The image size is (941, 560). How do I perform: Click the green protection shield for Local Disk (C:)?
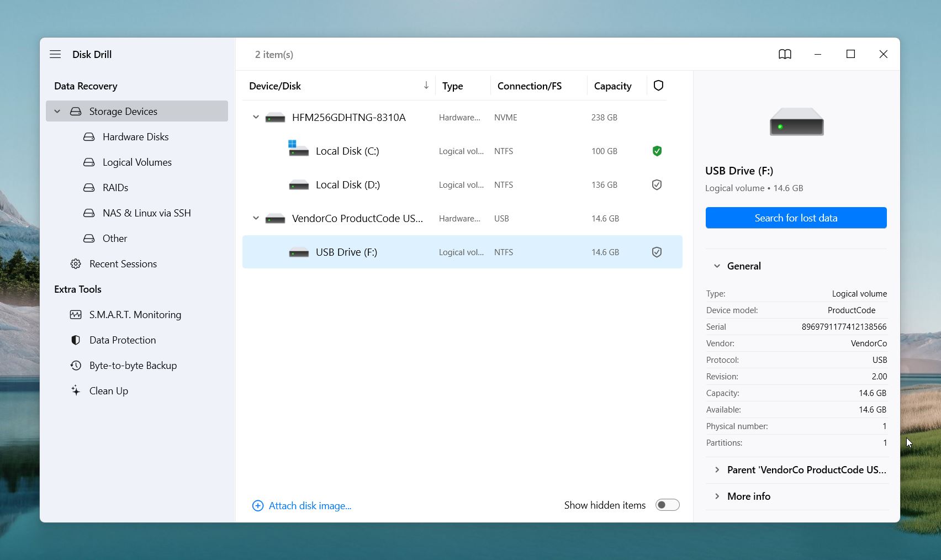click(x=657, y=151)
